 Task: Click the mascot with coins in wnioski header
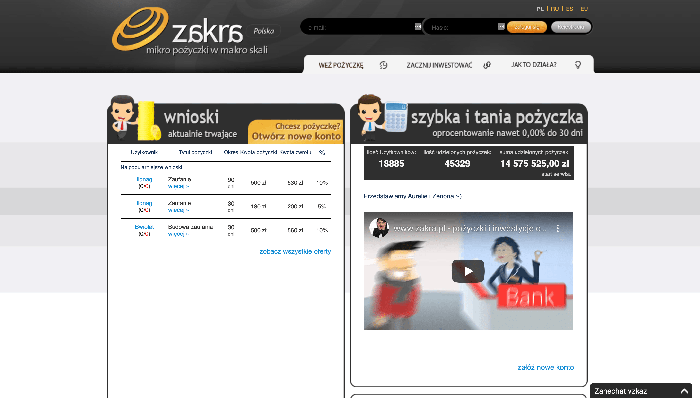(x=135, y=118)
